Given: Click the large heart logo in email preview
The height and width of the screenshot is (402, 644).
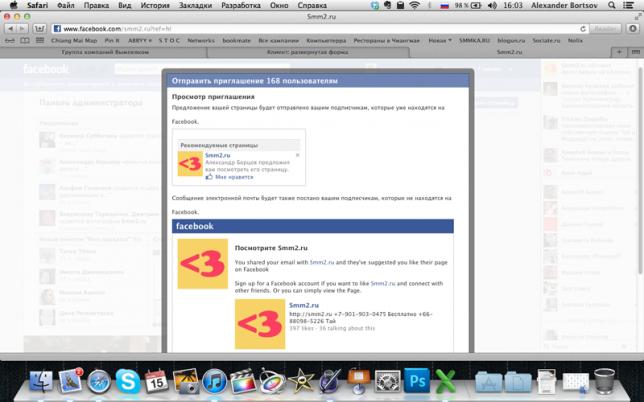Looking at the screenshot, I should [x=202, y=264].
